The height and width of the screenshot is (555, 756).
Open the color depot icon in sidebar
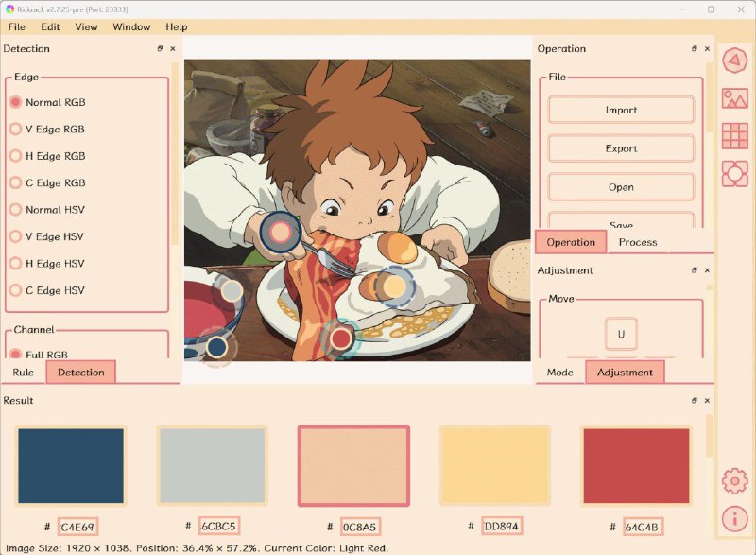tap(735, 174)
